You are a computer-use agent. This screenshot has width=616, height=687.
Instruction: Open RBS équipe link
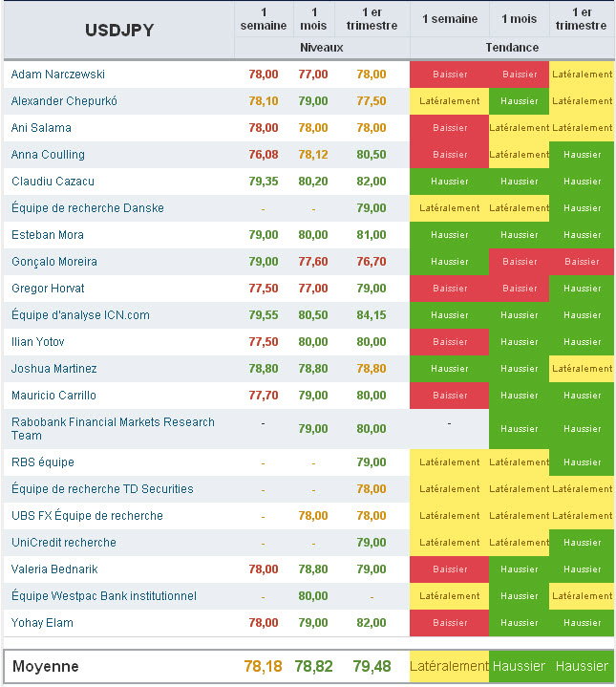42,462
